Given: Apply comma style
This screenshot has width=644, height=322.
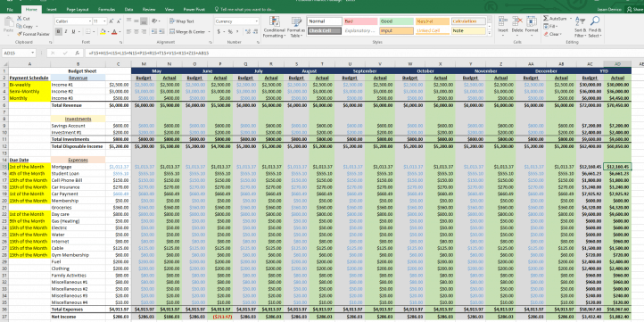Looking at the screenshot, I should 237,31.
